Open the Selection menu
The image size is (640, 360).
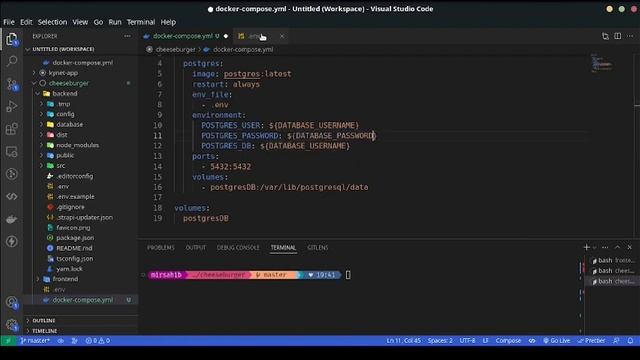tap(52, 22)
